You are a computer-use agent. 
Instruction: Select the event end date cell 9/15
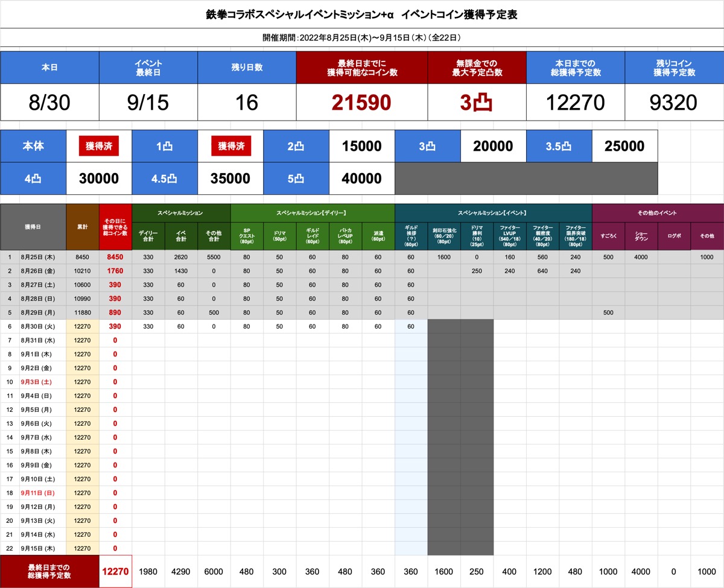click(x=148, y=102)
